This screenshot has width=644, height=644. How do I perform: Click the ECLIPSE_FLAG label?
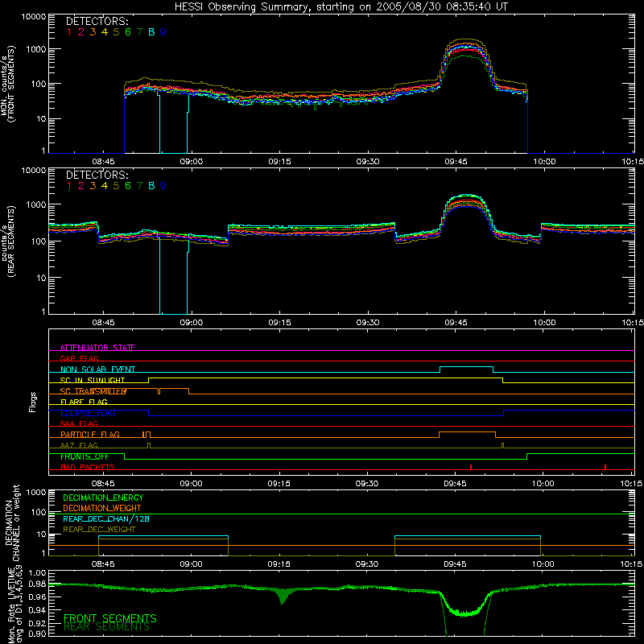(88, 413)
